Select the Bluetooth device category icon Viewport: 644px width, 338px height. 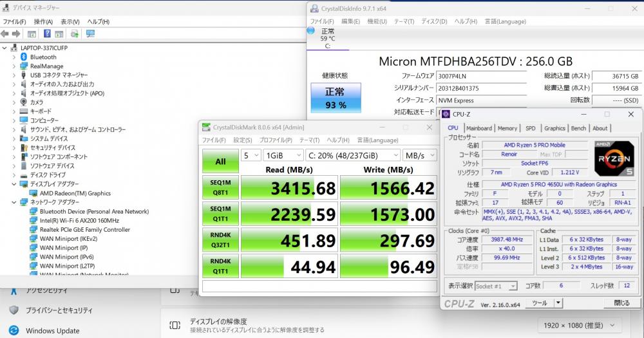coord(24,57)
